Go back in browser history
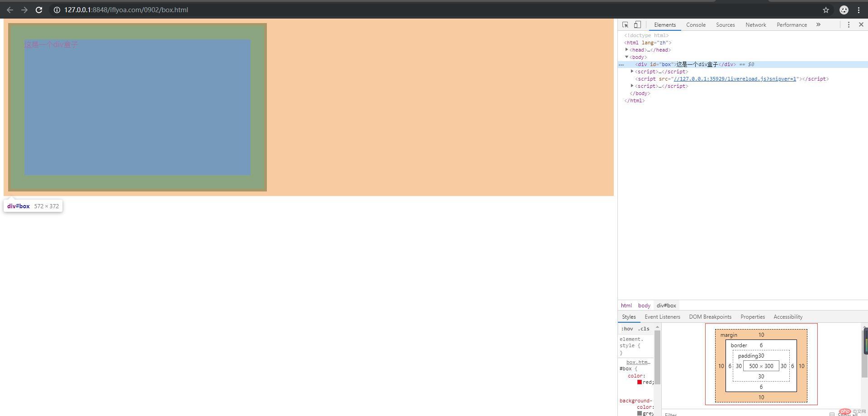 (10, 10)
